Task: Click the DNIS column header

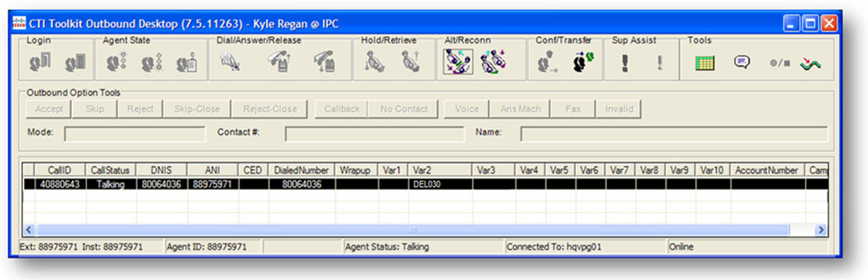Action: (x=161, y=170)
